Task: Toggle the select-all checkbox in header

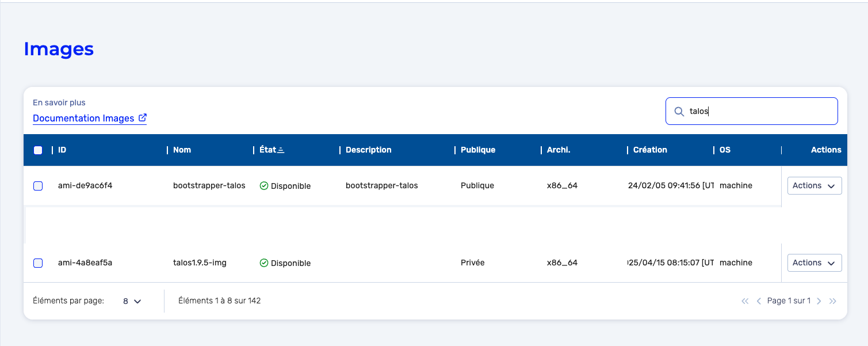Action: [38, 150]
